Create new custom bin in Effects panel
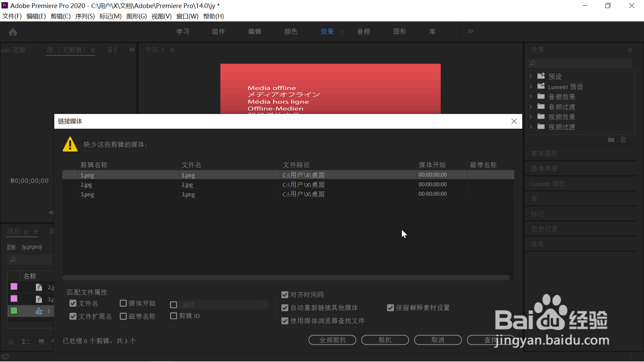This screenshot has width=644, height=362. coord(611,140)
